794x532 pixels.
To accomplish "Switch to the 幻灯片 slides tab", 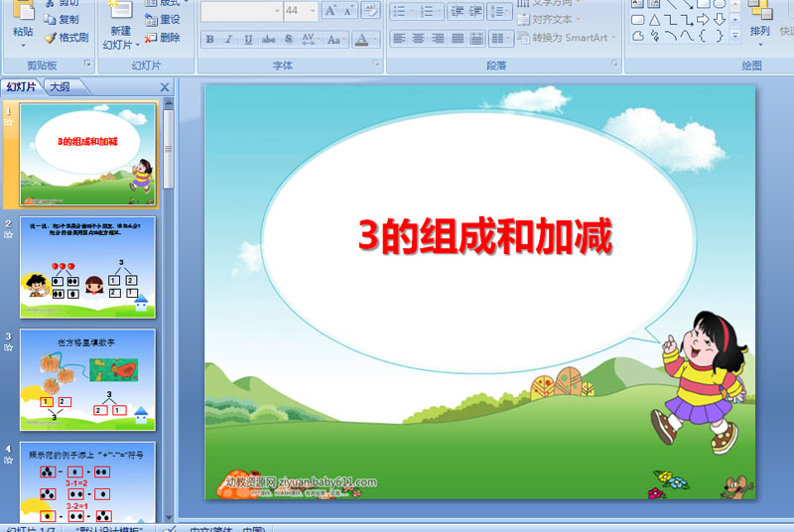I will tap(21, 86).
